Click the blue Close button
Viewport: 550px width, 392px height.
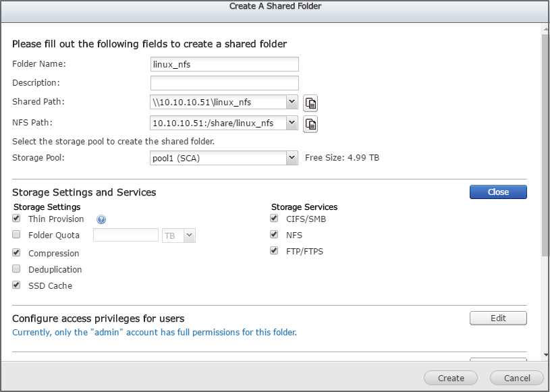[x=498, y=192]
